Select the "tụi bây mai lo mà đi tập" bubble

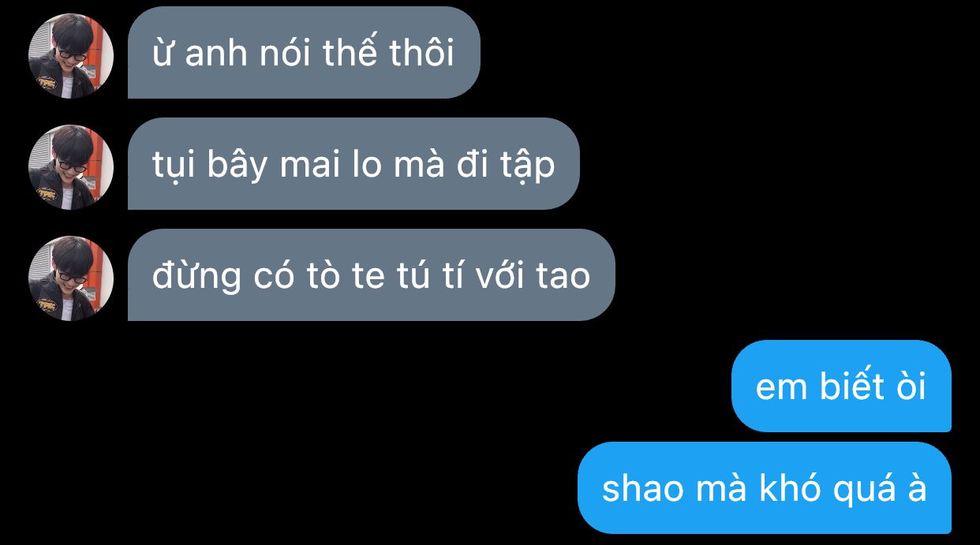click(x=353, y=163)
